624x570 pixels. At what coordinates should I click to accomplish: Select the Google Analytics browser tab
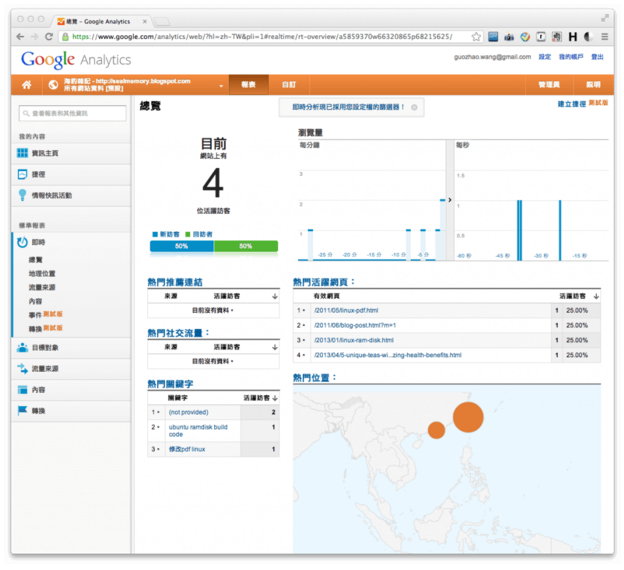99,21
